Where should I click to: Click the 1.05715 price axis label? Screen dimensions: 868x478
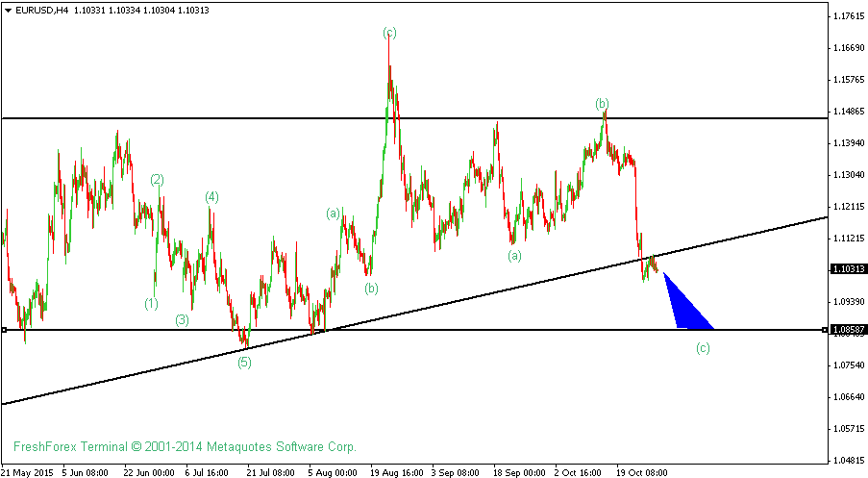pos(849,429)
